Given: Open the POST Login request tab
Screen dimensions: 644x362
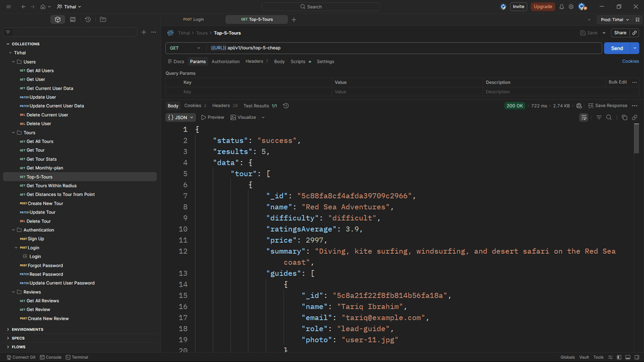Looking at the screenshot, I should 194,19.
